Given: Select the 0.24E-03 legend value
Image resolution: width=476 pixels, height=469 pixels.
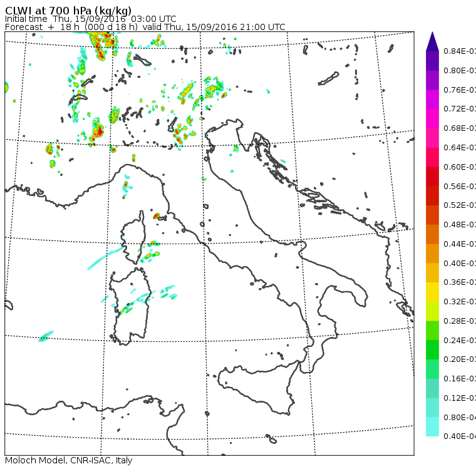Looking at the screenshot, I should [x=460, y=340].
